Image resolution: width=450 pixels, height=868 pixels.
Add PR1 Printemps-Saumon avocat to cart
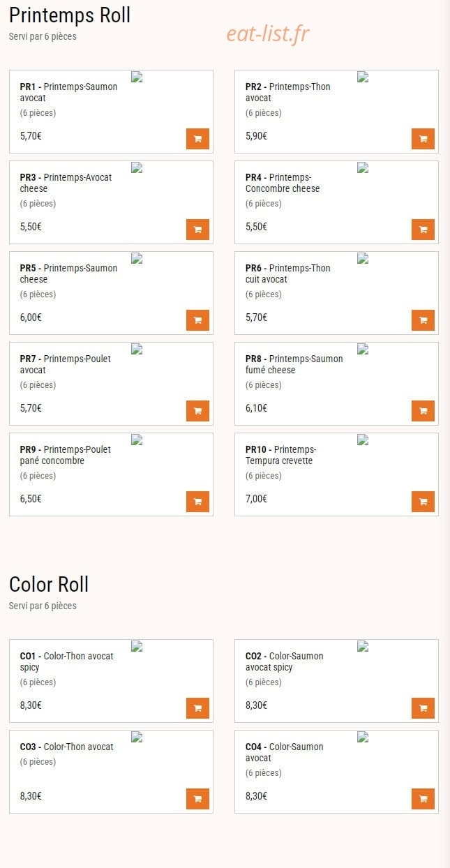(x=197, y=139)
